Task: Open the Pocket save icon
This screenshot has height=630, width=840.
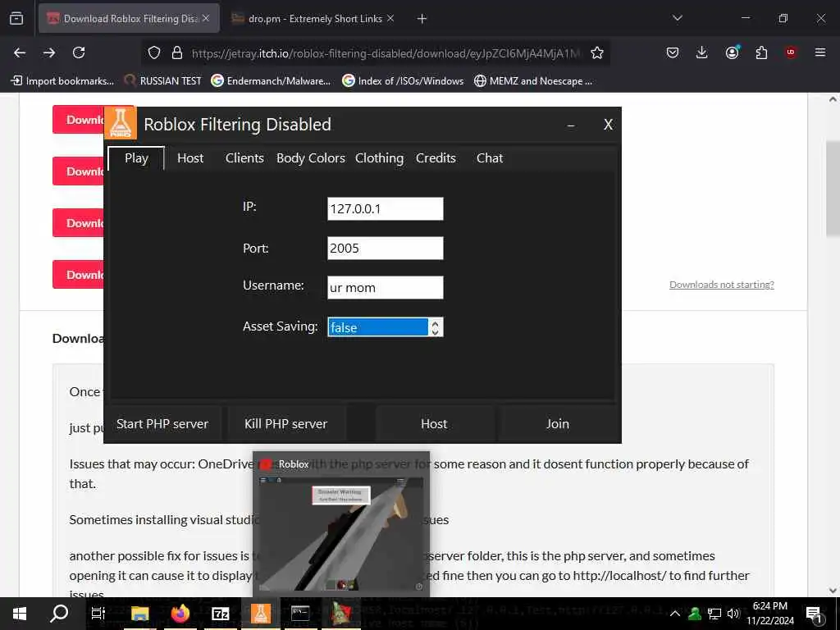Action: tap(673, 52)
